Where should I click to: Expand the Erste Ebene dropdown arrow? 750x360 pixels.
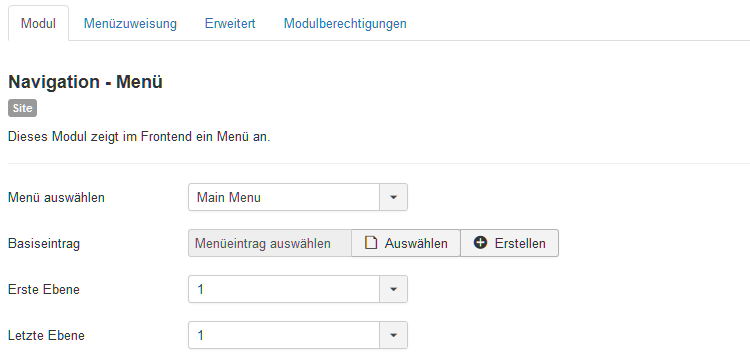393,289
